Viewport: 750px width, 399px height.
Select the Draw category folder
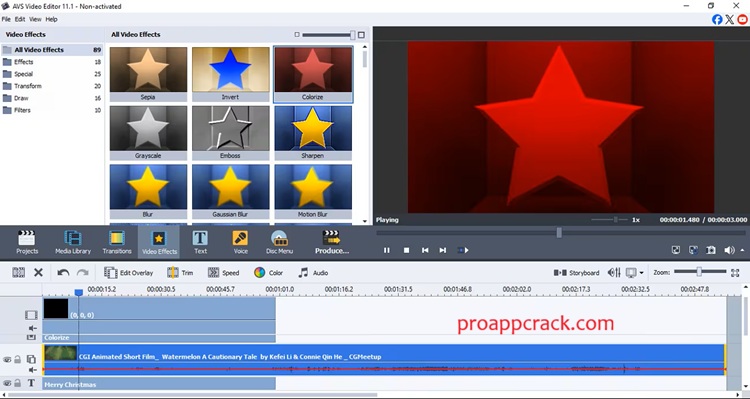(x=52, y=98)
